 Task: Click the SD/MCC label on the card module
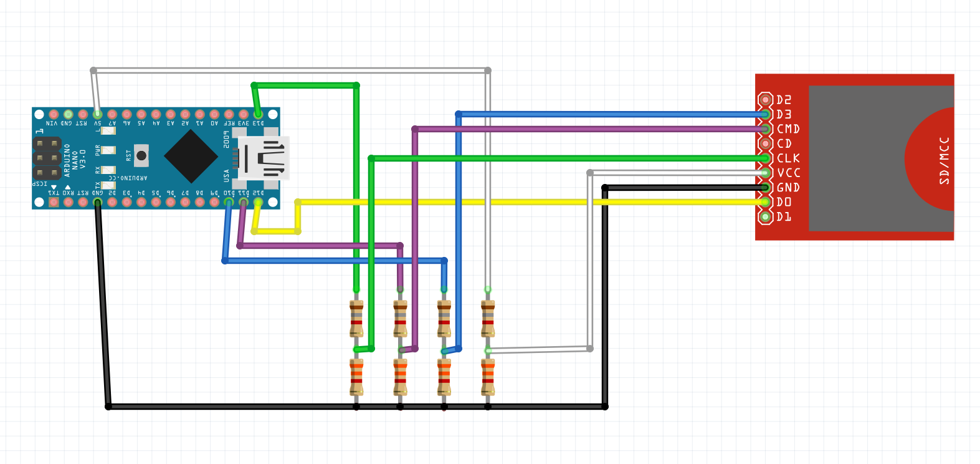pos(944,160)
